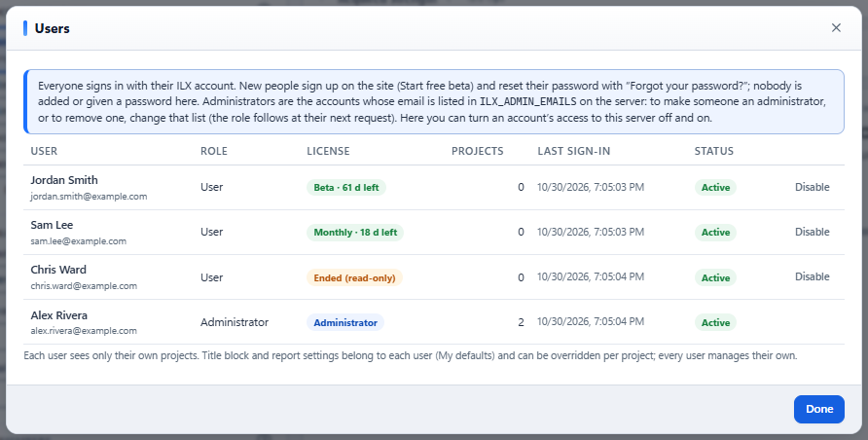The width and height of the screenshot is (868, 440).
Task: Click the email jordan.smith@example.com
Action: [89, 197]
